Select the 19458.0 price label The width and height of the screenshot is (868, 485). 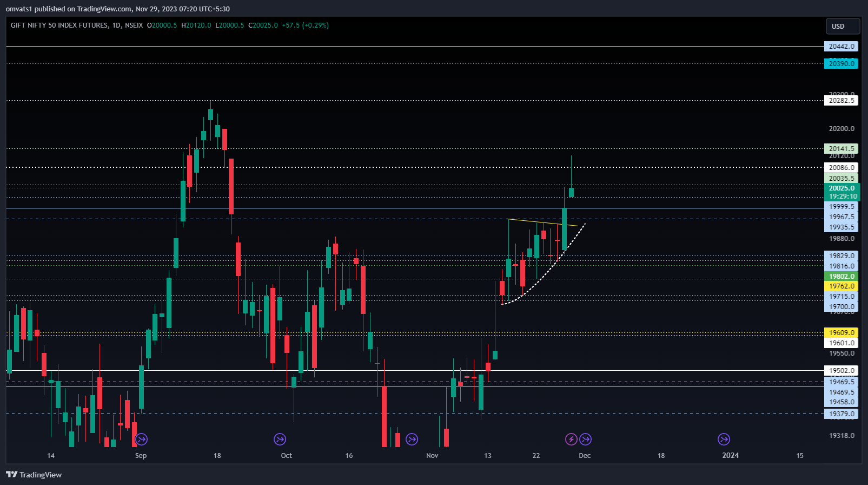click(x=841, y=402)
